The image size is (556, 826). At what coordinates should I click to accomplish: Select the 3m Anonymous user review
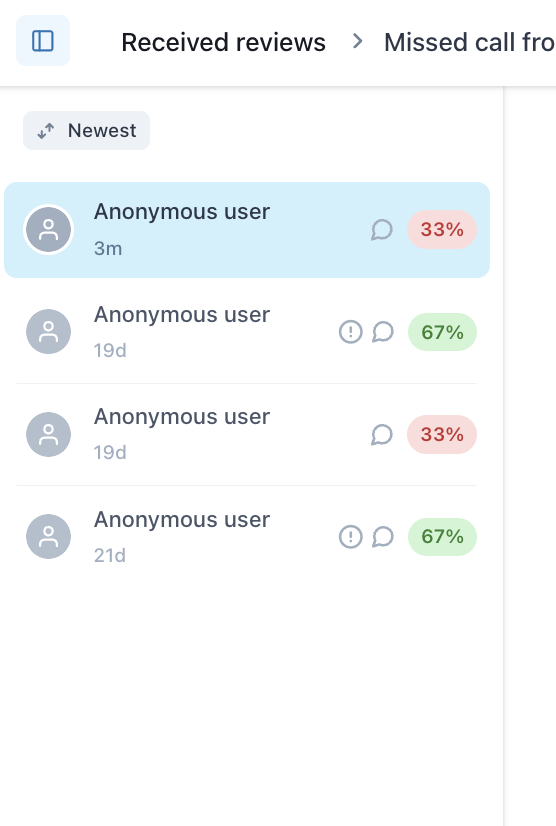tap(247, 230)
